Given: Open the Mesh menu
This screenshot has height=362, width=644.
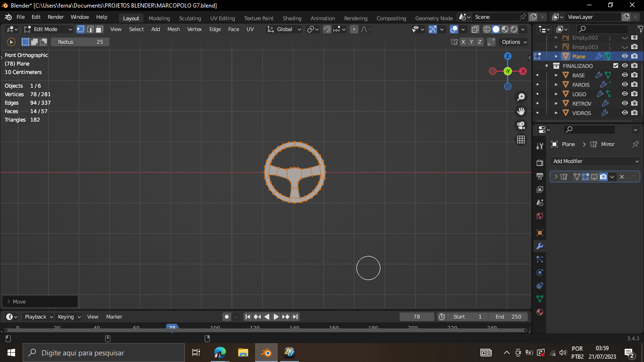Looking at the screenshot, I should [173, 29].
